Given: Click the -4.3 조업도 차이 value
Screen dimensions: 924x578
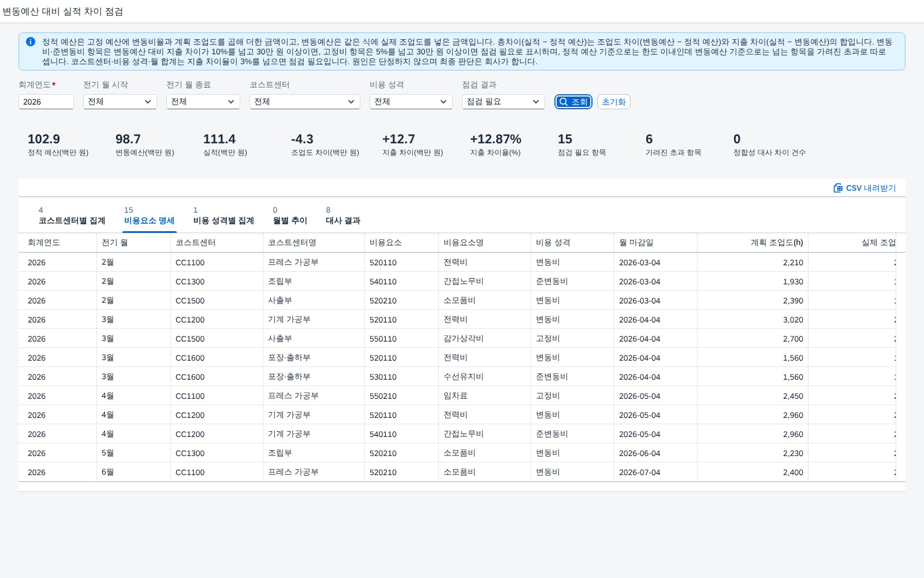Looking at the screenshot, I should (x=302, y=139).
